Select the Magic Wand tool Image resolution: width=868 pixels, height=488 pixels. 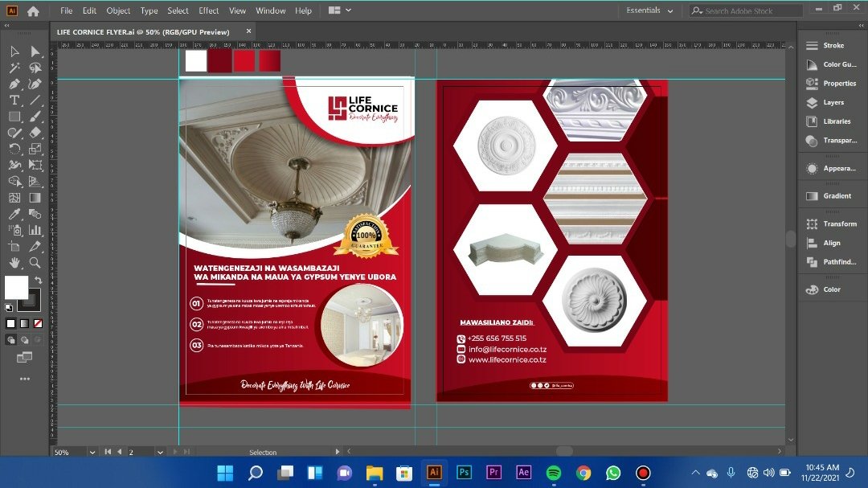click(14, 68)
